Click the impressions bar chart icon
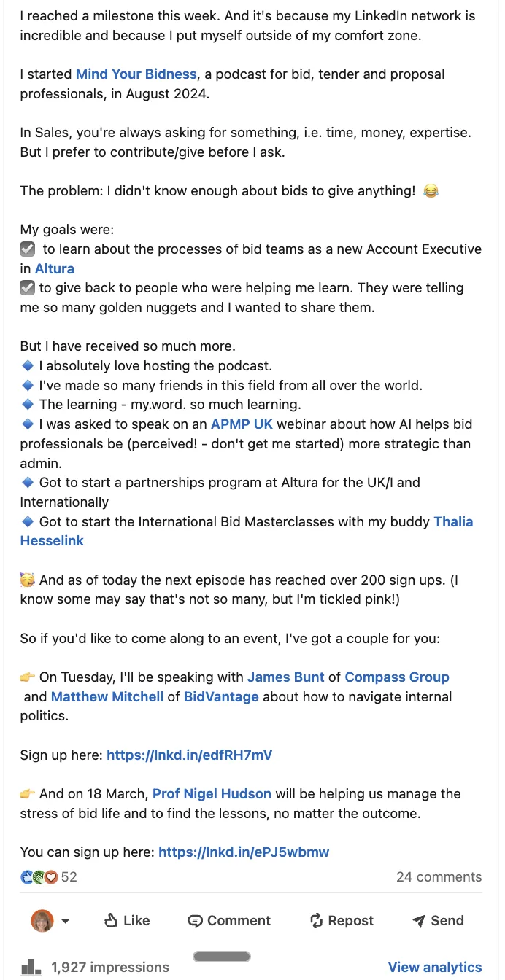Image resolution: width=505 pixels, height=980 pixels. pyautogui.click(x=30, y=967)
